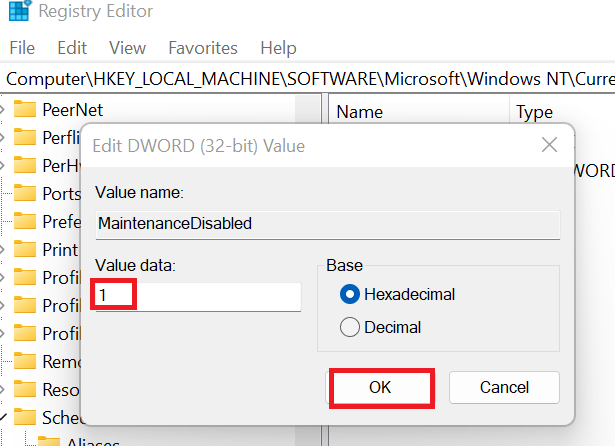The width and height of the screenshot is (615, 446).
Task: Click the Registry Editor app icon
Action: pos(20,10)
